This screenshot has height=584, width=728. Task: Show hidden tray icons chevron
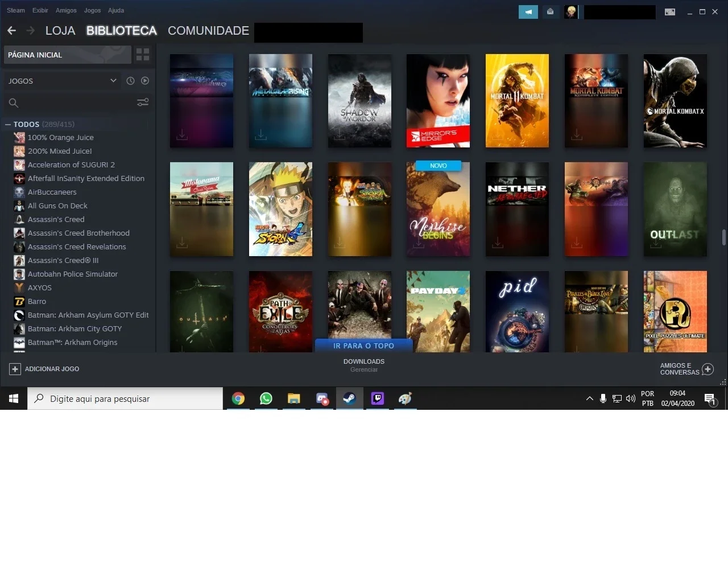(x=589, y=398)
